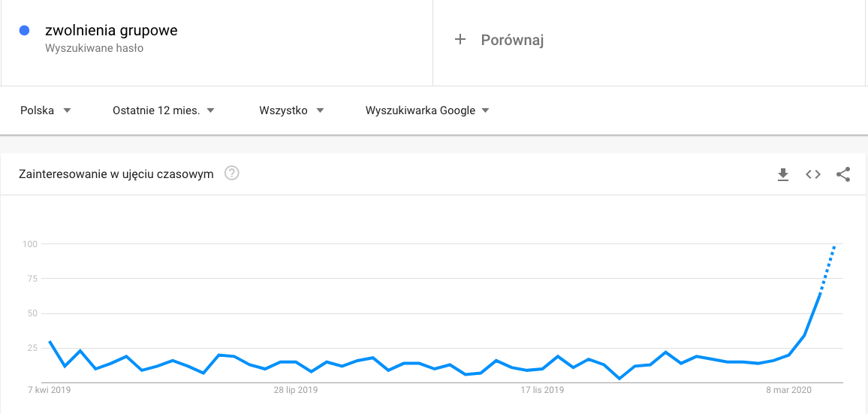Image resolution: width=868 pixels, height=414 pixels.
Task: Click the 100 value label on the y-axis
Action: coord(29,244)
